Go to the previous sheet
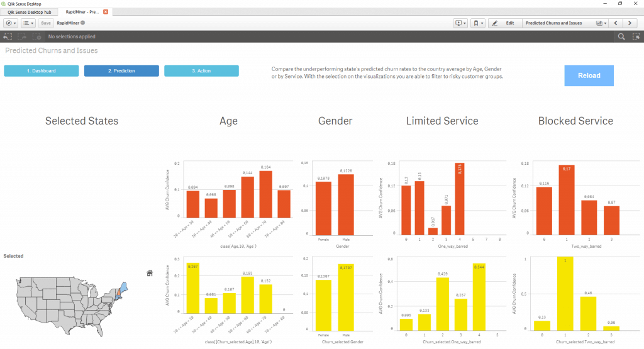Viewport: 644px width, 349px height. [616, 23]
